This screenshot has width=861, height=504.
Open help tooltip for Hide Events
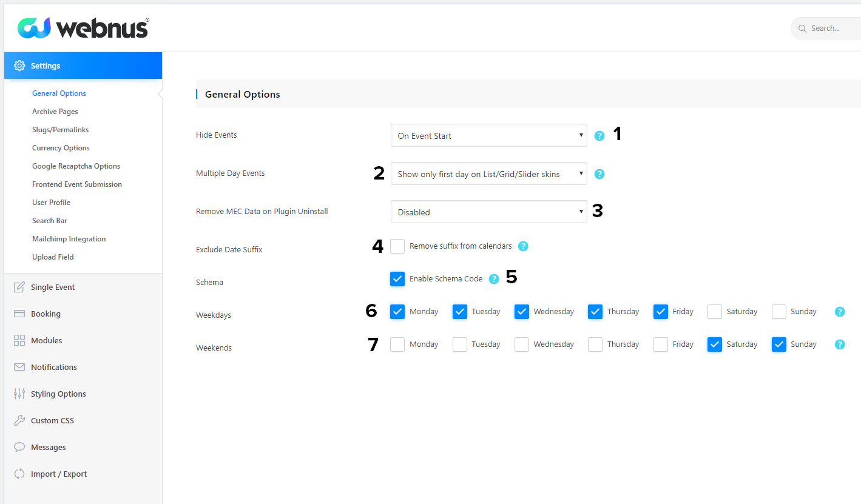click(x=599, y=136)
